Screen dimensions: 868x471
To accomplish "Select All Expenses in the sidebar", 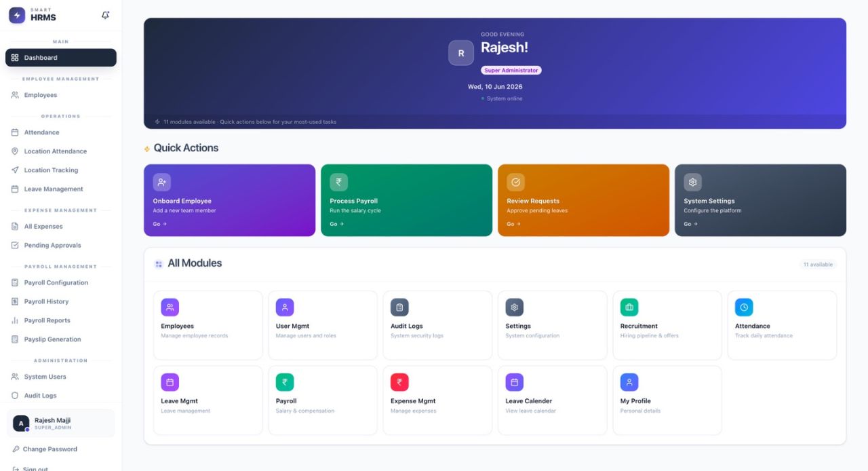I will point(61,227).
